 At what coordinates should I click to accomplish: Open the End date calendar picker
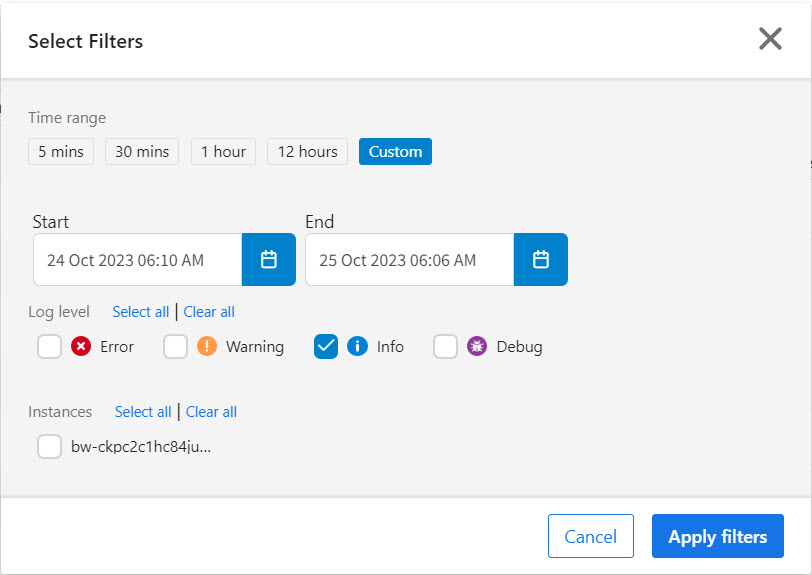point(541,260)
